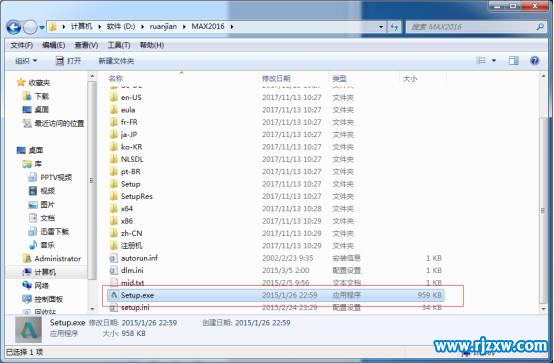Viewport: 554px width, 363px height.
Task: Open the 帮助(H) menu
Action: click(152, 45)
